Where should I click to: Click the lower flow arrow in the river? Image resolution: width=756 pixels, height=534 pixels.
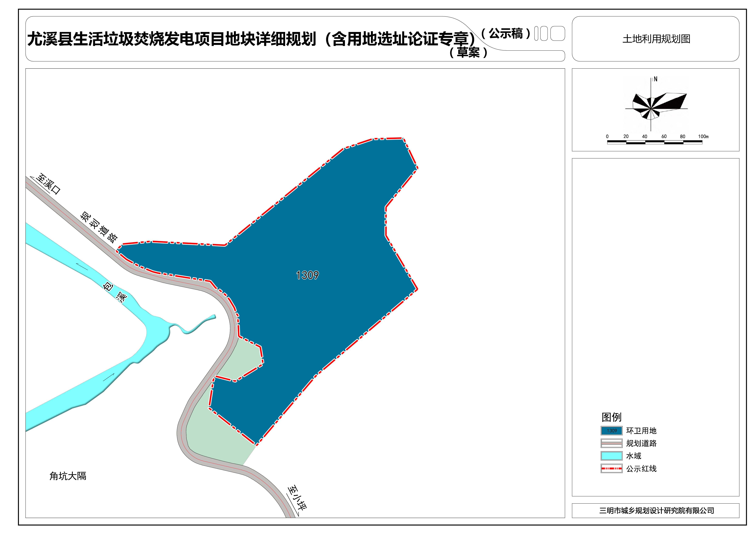point(109,377)
